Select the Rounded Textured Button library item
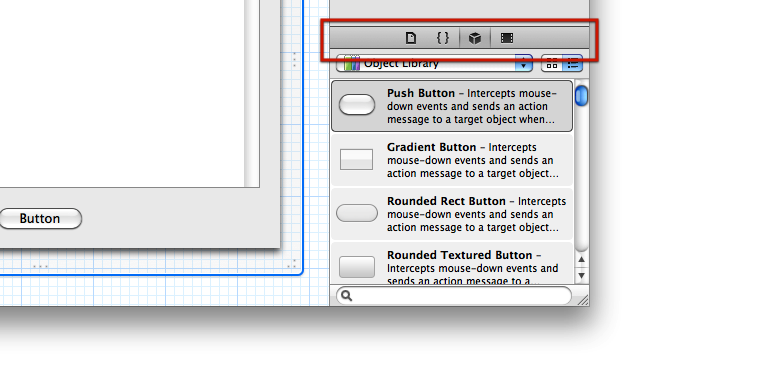The image size is (780, 366). click(452, 264)
